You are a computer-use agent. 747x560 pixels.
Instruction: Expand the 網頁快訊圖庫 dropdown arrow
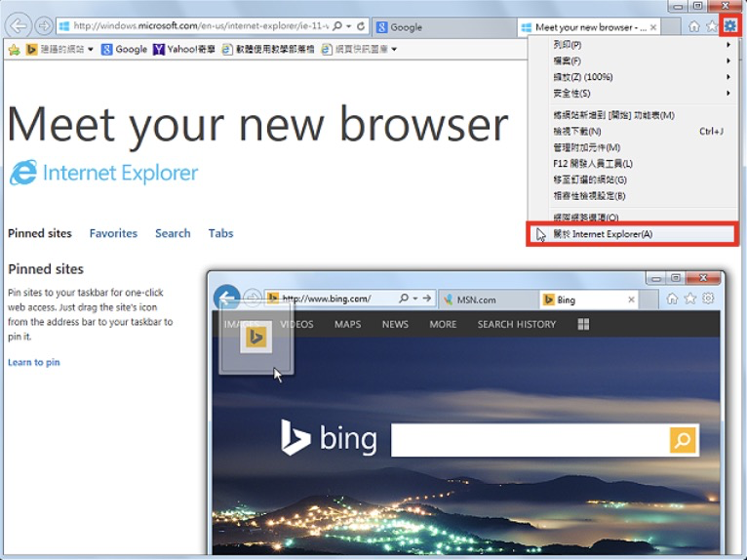(394, 49)
